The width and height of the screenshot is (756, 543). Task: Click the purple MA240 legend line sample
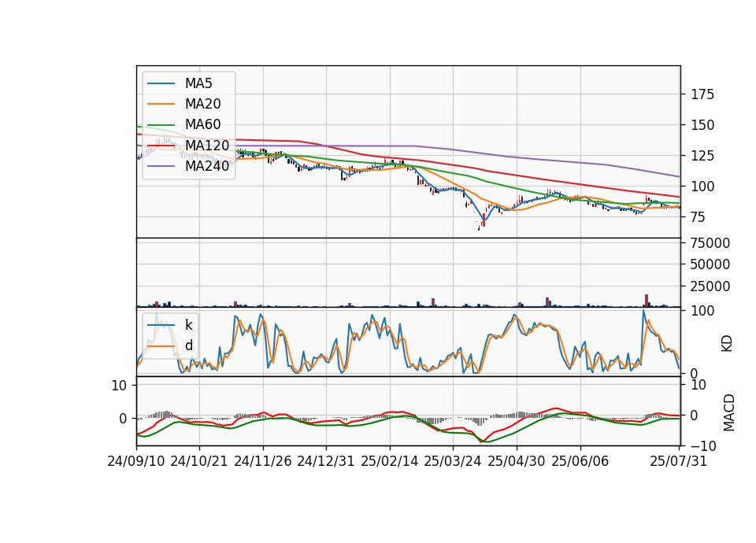pos(161,166)
